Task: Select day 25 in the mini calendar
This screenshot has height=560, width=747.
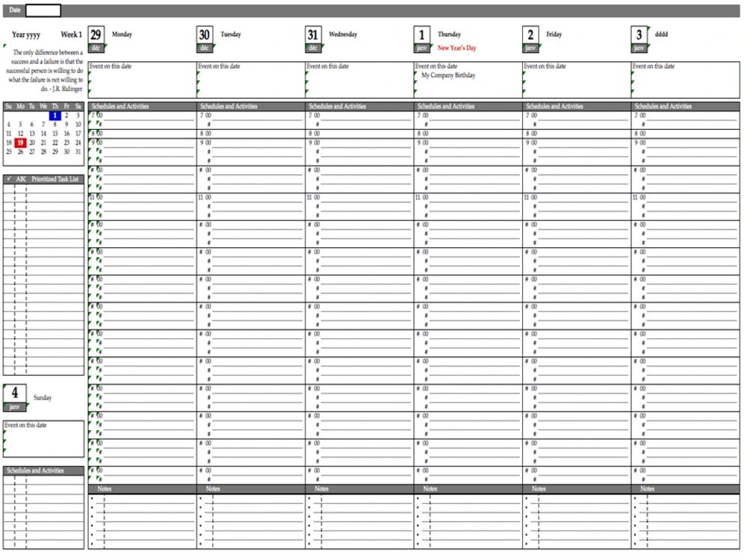Action: pyautogui.click(x=8, y=152)
